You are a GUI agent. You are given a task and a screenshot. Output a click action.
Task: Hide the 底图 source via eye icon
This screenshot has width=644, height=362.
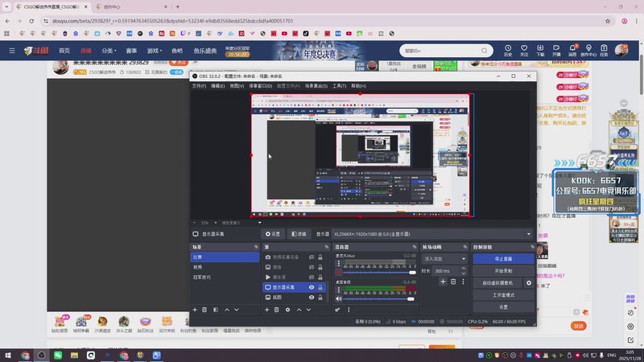click(312, 298)
